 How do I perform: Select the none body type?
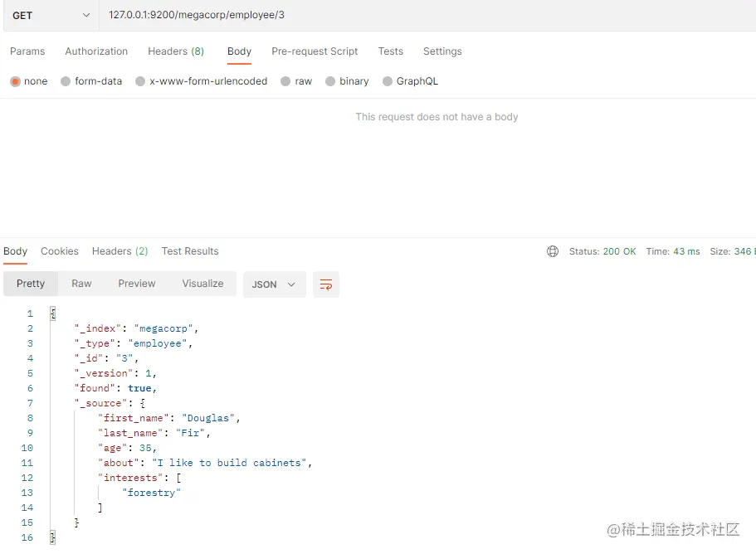tap(29, 81)
